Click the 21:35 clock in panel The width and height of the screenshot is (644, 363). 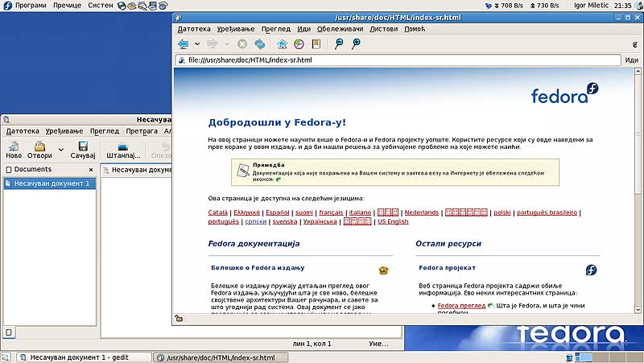point(622,6)
